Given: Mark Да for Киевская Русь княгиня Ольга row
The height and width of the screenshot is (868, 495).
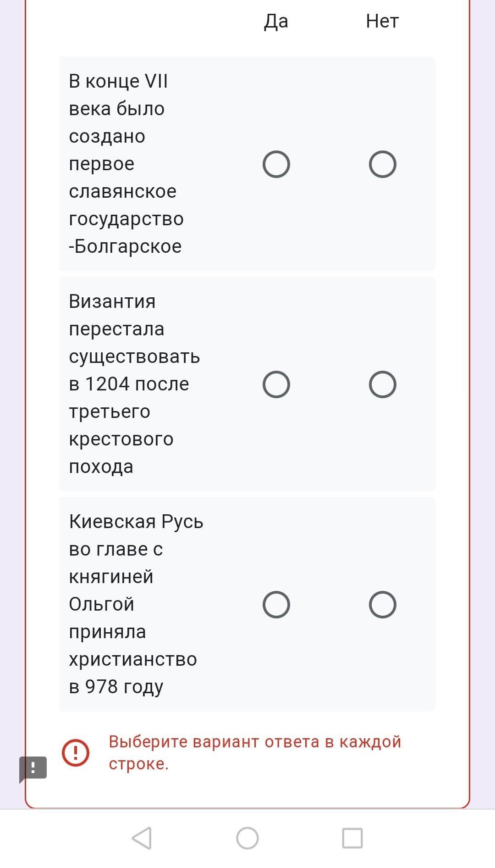Looking at the screenshot, I should [x=276, y=605].
